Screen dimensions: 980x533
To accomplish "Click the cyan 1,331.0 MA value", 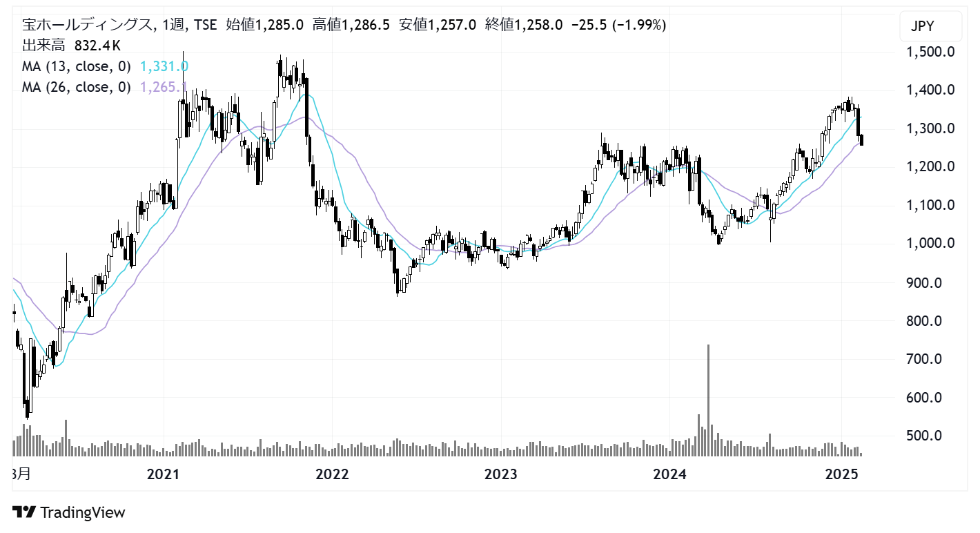I will [164, 66].
